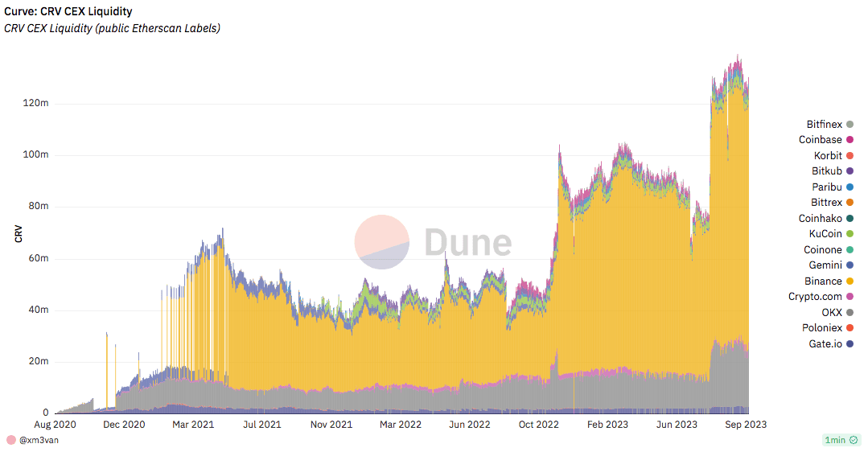
Task: Click the Dune watermark logo
Action: coord(434,242)
